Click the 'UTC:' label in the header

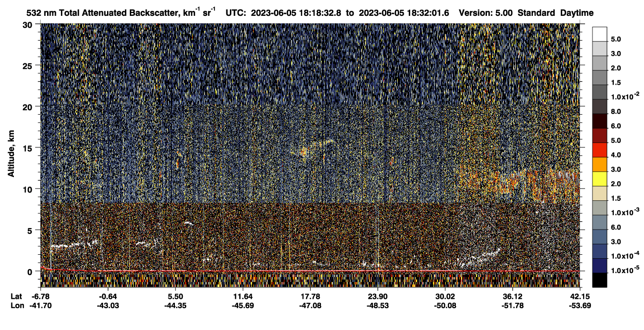pyautogui.click(x=235, y=13)
